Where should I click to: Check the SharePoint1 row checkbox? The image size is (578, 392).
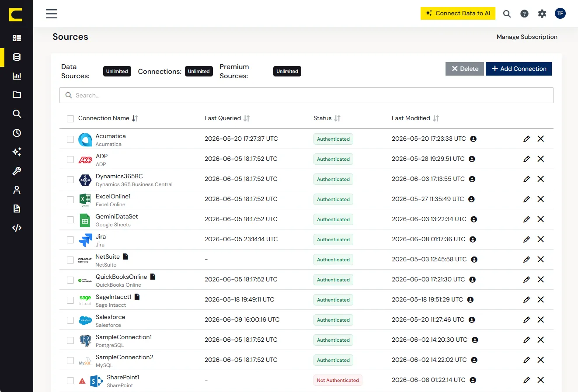tap(70, 381)
